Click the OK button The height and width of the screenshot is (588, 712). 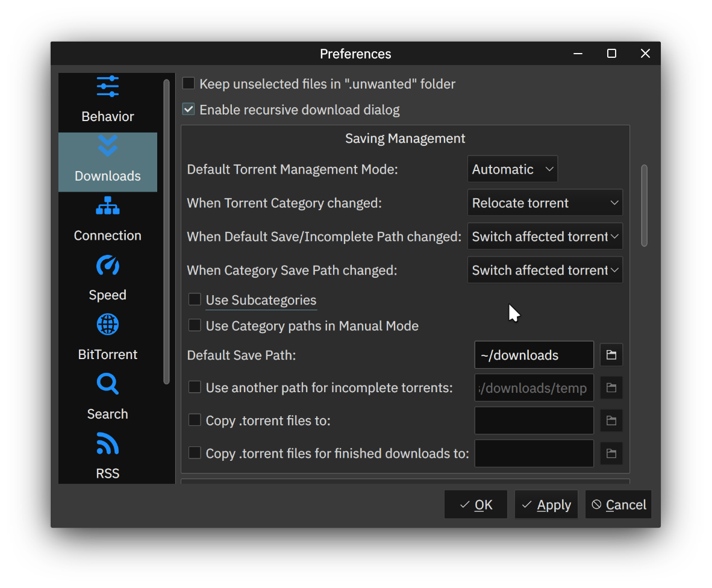[x=476, y=504]
